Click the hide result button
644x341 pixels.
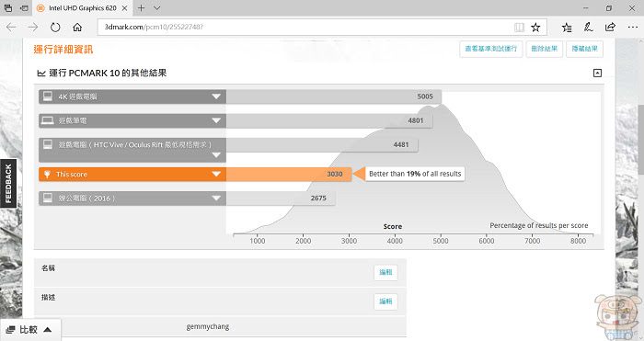point(584,49)
